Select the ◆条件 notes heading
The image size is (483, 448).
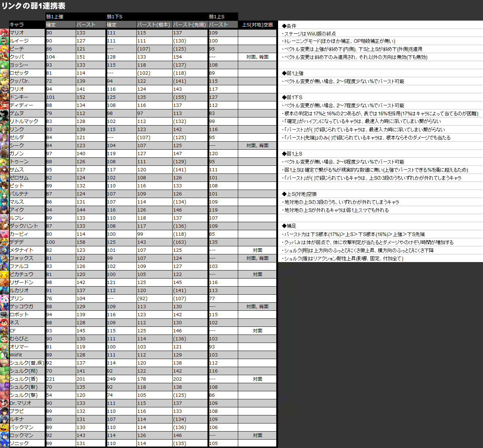click(x=289, y=26)
